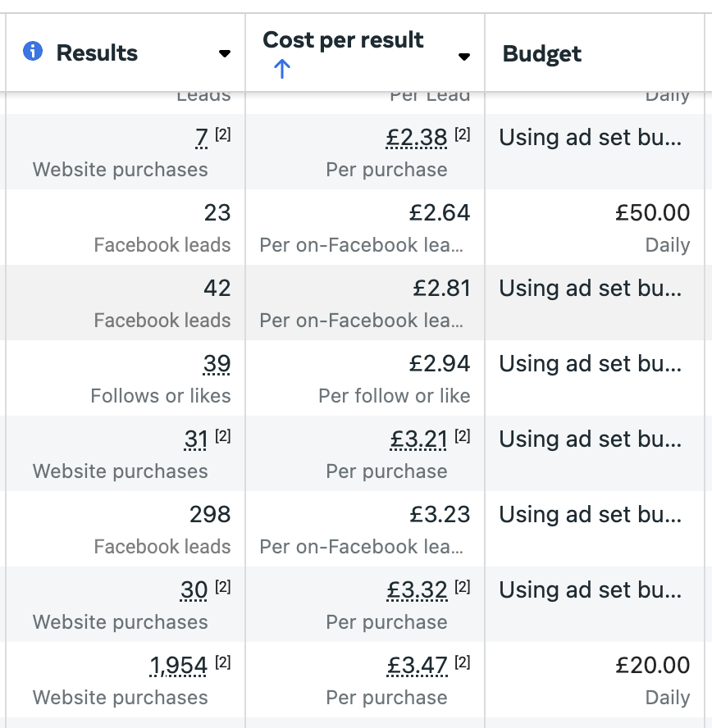Open the [2] footnote beside £2.38
The image size is (712, 728).
click(462, 134)
